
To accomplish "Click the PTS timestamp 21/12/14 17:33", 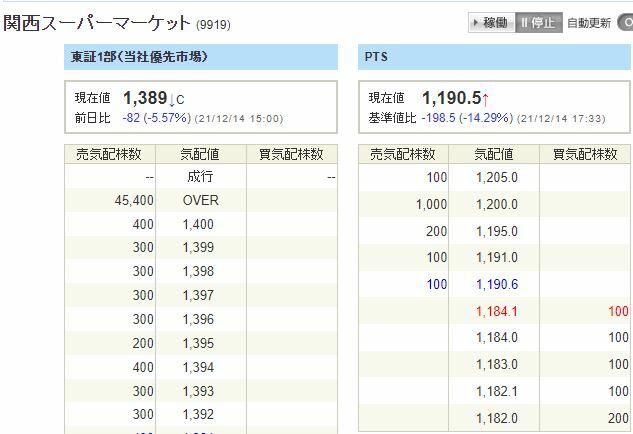I will (x=561, y=119).
